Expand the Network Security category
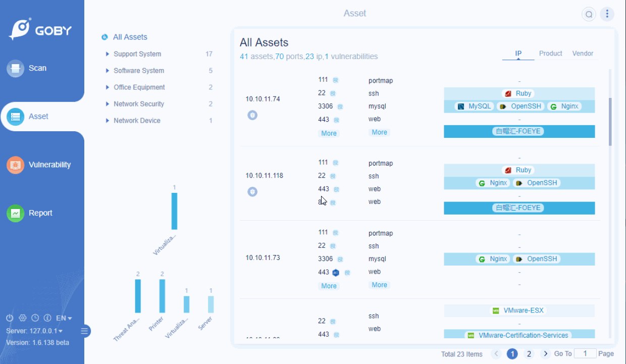626x364 pixels. pos(108,104)
